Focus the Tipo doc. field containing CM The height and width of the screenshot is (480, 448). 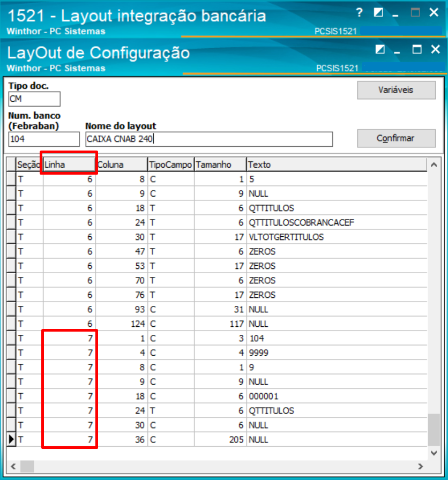pyautogui.click(x=34, y=99)
